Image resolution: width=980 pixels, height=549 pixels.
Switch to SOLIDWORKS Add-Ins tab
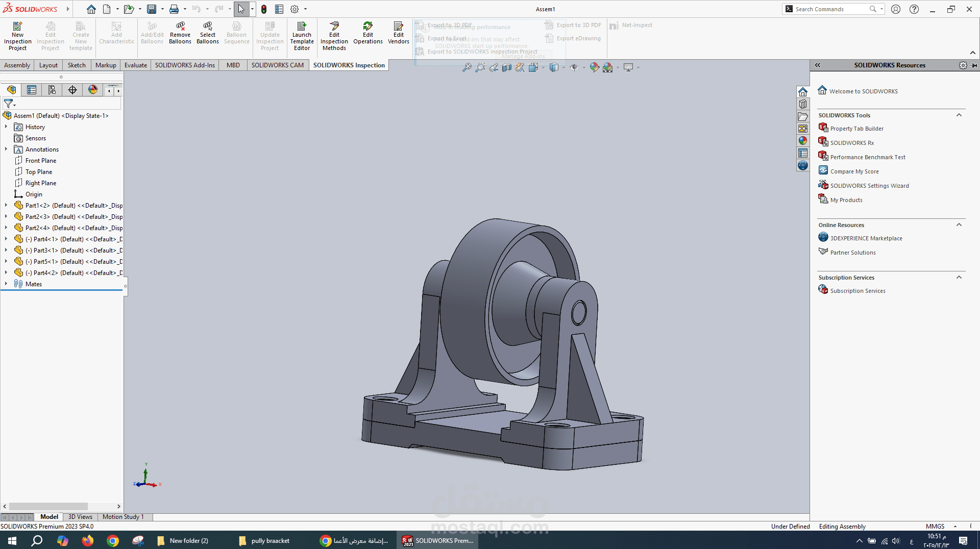tap(185, 65)
